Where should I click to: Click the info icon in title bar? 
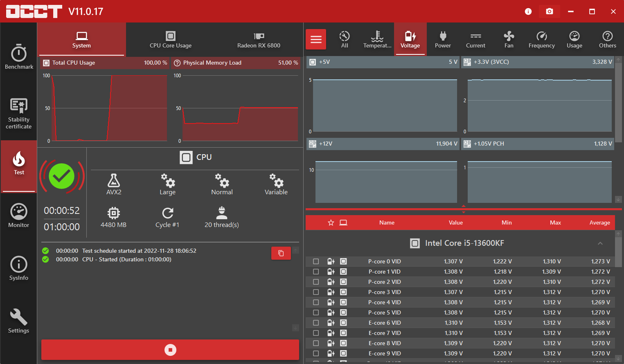click(528, 11)
